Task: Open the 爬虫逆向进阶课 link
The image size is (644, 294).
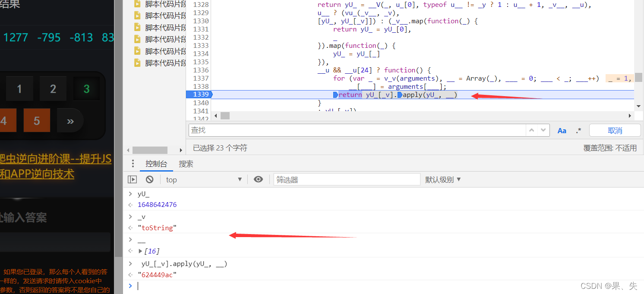Action: click(55, 159)
